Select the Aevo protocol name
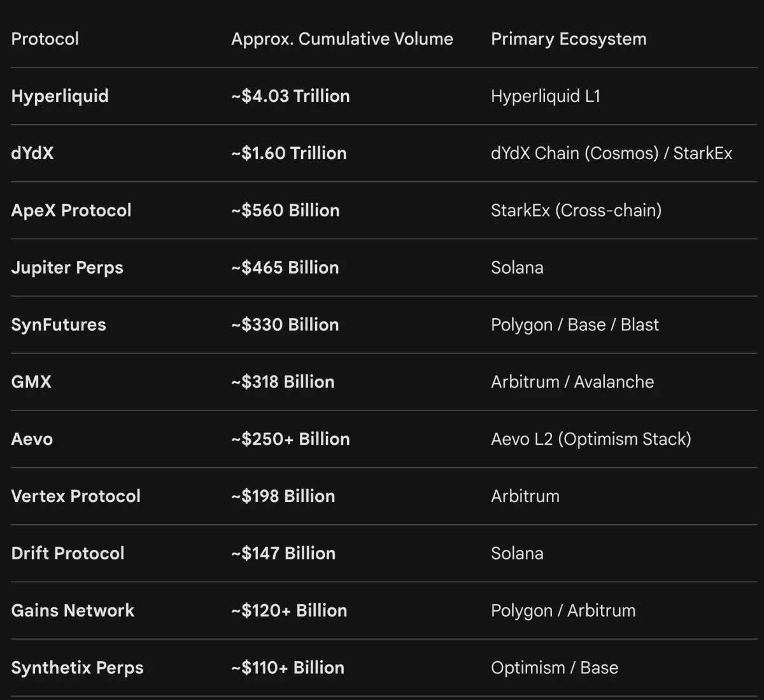Viewport: 764px width, 700px height. pos(32,439)
